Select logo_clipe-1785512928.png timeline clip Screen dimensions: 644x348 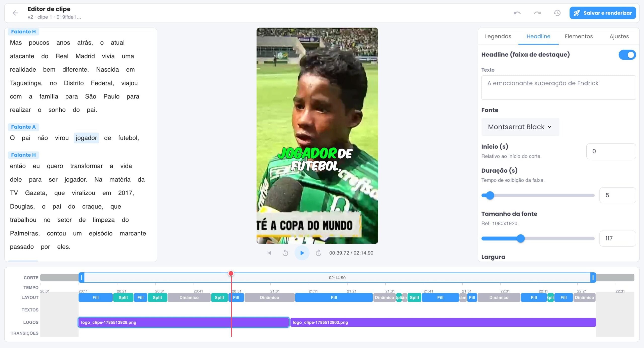pos(184,322)
